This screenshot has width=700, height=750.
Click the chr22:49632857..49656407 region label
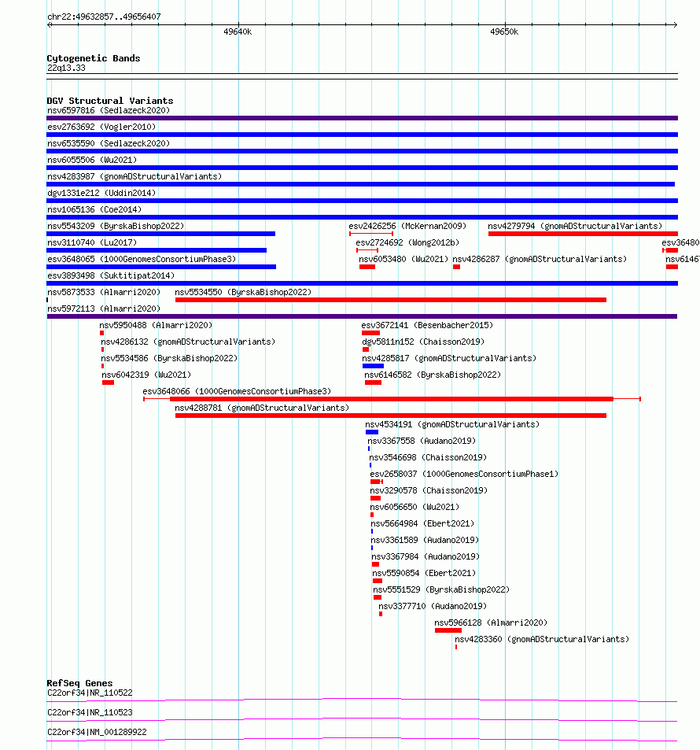[104, 17]
